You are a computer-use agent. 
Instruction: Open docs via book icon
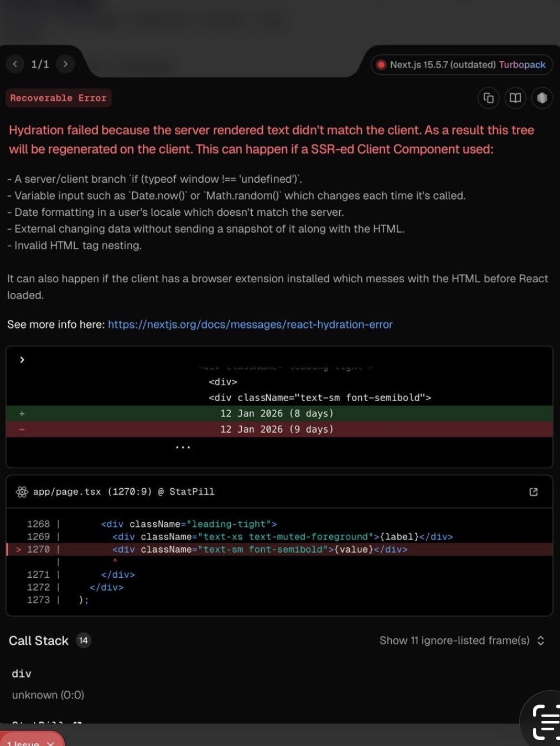click(515, 98)
